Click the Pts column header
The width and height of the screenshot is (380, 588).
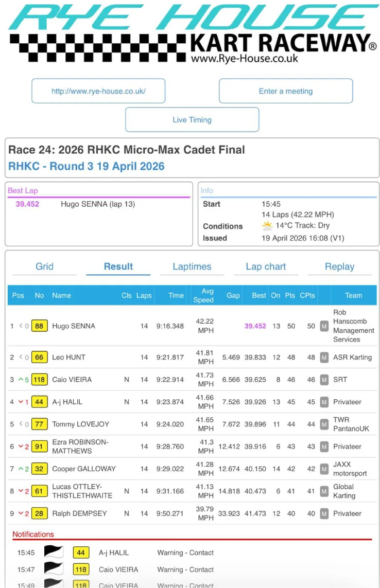point(290,295)
